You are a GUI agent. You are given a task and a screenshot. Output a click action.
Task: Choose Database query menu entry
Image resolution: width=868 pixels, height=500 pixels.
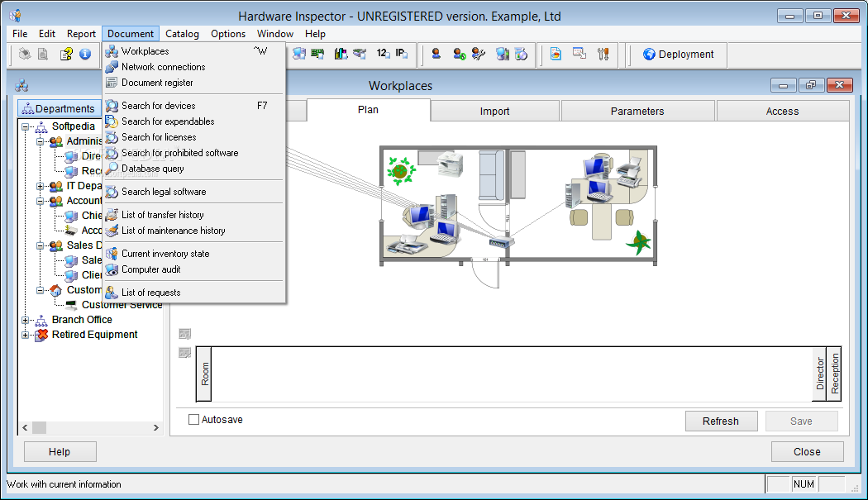tap(193, 169)
